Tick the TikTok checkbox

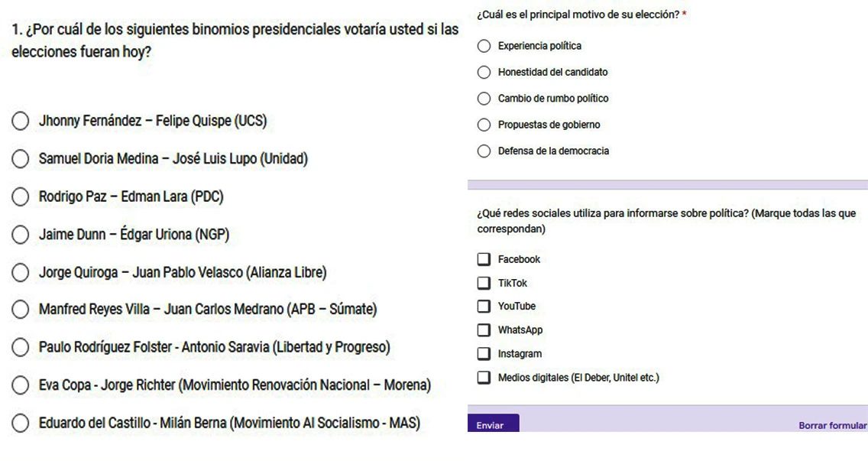(484, 283)
